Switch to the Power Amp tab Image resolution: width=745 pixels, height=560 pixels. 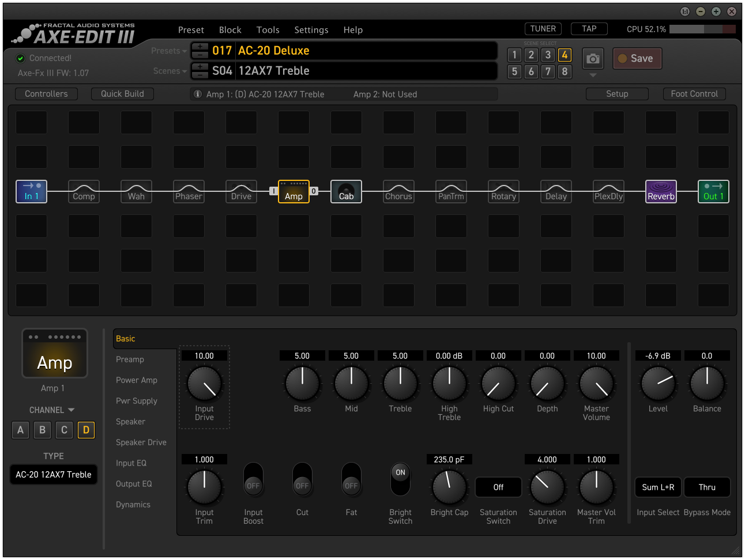(x=137, y=380)
